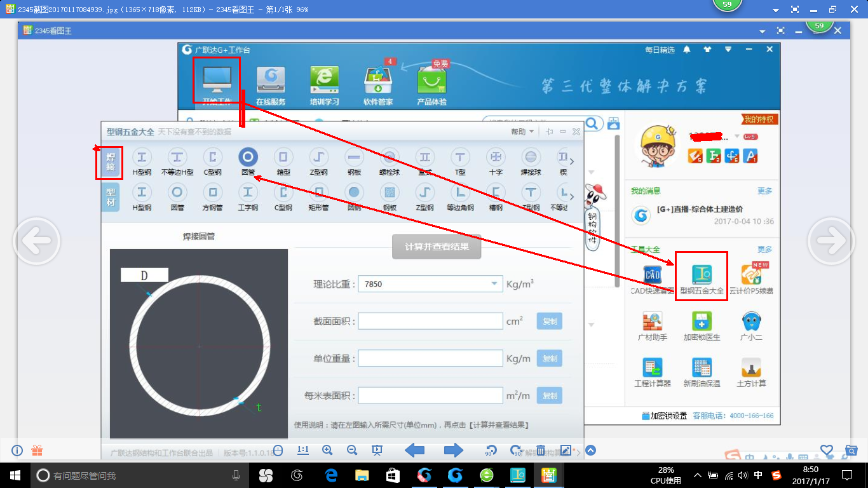The width and height of the screenshot is (868, 488).
Task: Rotate the image right 90 degrees
Action: tap(515, 450)
